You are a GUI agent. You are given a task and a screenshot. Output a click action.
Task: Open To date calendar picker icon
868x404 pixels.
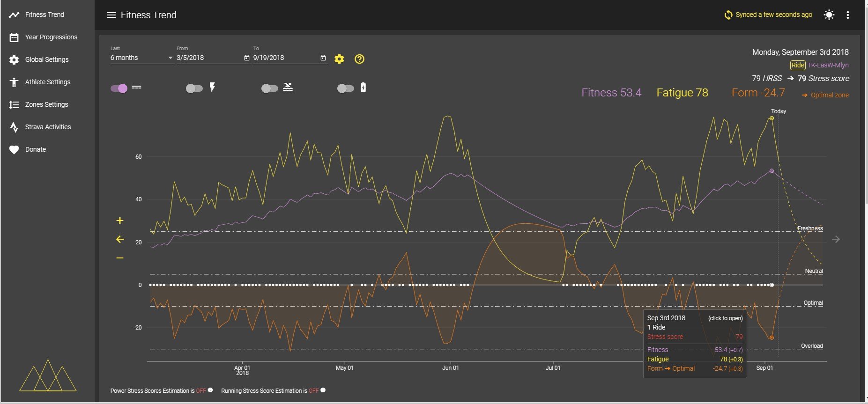pos(323,58)
